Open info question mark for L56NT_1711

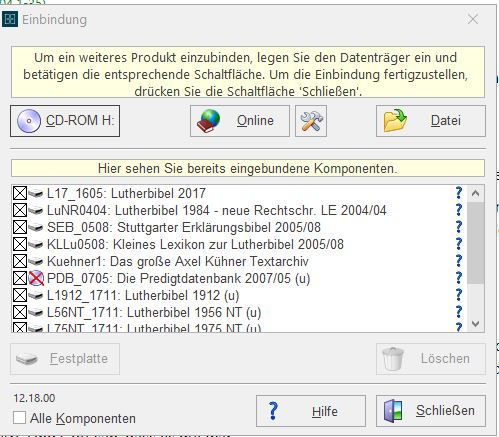click(x=459, y=312)
